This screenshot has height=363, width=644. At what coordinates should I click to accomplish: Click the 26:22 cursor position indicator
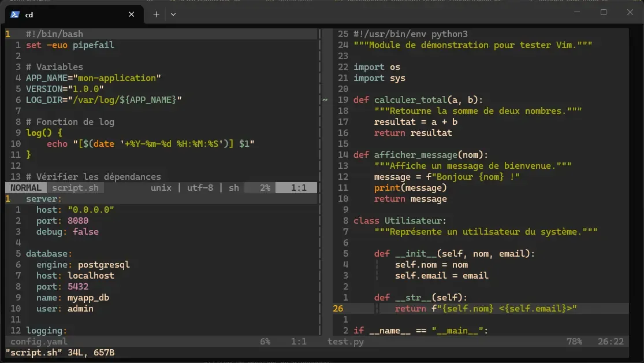click(x=611, y=342)
